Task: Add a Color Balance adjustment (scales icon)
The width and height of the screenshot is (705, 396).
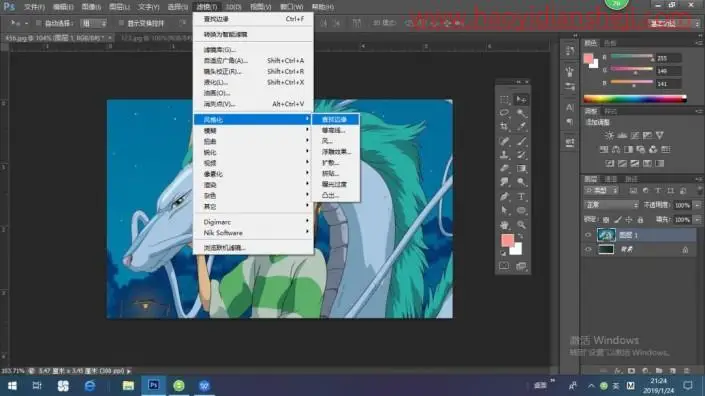Action: click(x=616, y=149)
